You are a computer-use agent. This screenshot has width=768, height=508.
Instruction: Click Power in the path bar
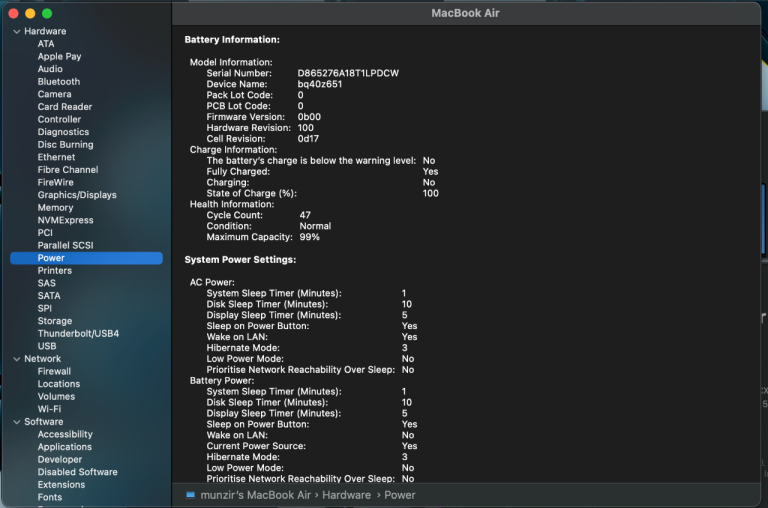click(x=400, y=495)
